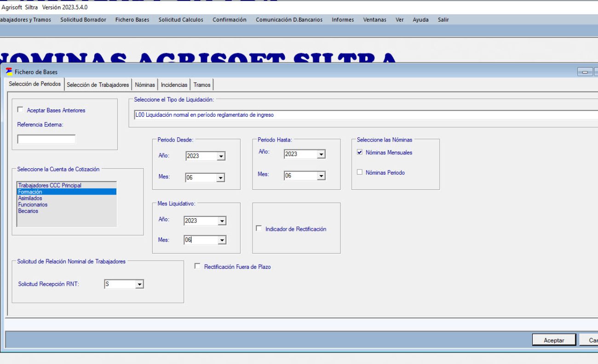Select the Selección de Periodos tab

pyautogui.click(x=34, y=84)
